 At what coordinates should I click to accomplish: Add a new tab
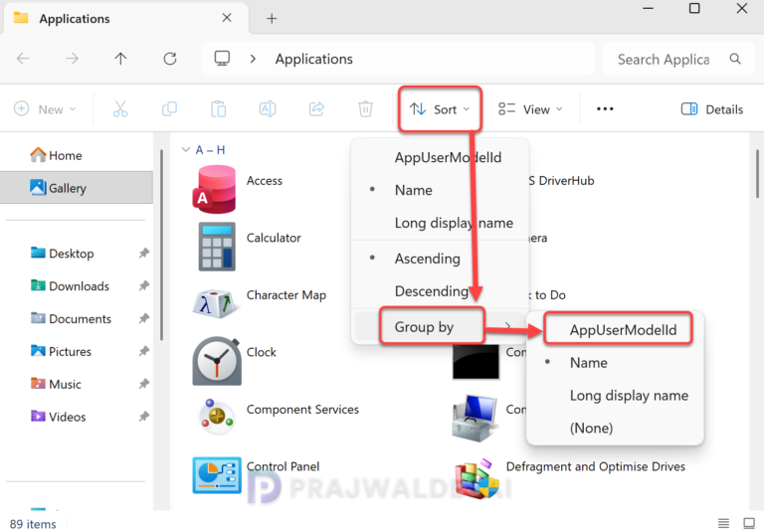pyautogui.click(x=272, y=19)
